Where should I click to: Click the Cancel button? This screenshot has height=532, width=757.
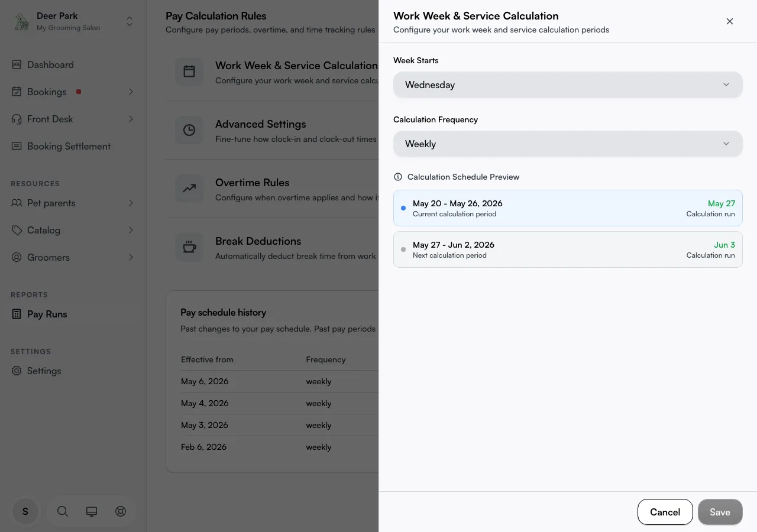[665, 512]
